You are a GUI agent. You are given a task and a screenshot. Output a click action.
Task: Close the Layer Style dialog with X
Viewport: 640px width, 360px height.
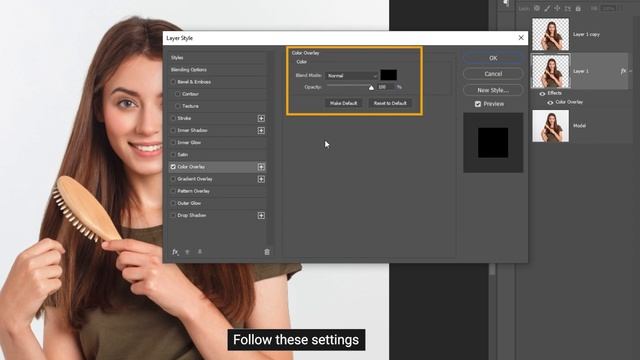pyautogui.click(x=521, y=38)
